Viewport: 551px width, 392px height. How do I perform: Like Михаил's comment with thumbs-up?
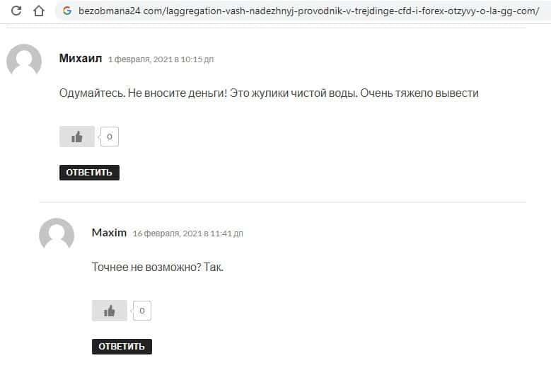77,137
